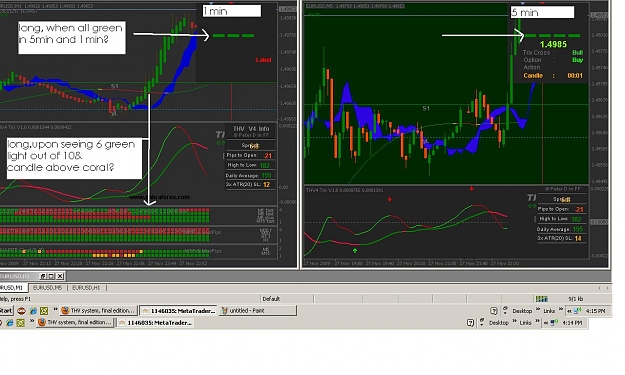The width and height of the screenshot is (625, 375).
Task: Show hidden tray icons beside 4:15 PM clock
Action: click(569, 311)
